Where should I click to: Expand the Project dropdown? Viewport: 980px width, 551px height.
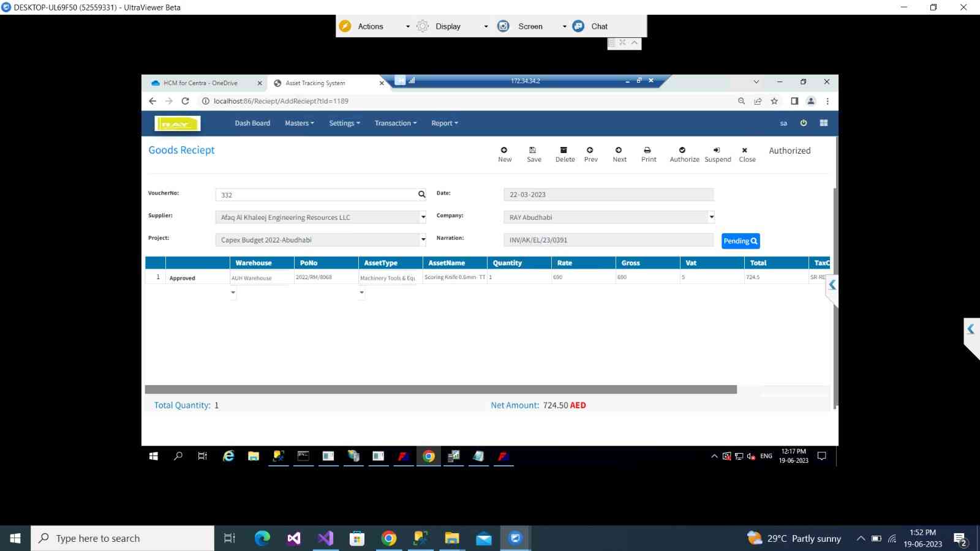pos(423,240)
